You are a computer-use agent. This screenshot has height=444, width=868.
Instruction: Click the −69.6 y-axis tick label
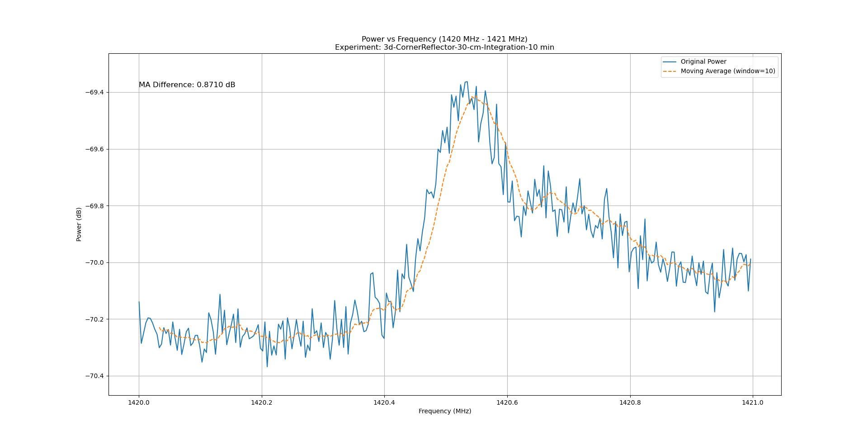click(x=94, y=149)
